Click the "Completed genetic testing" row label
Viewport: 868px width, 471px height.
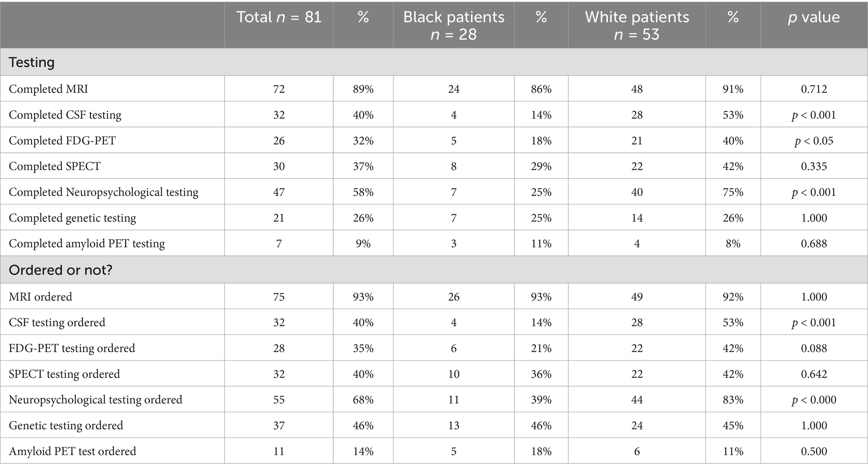[x=72, y=218]
